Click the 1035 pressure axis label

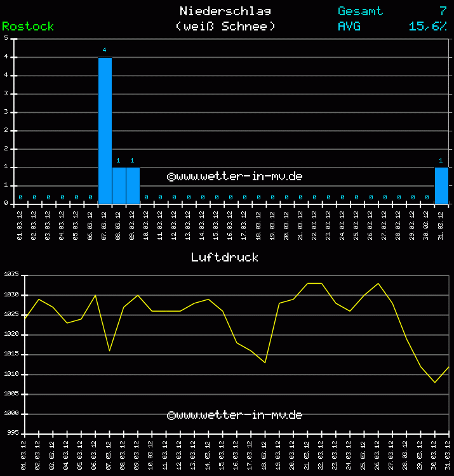pos(13,275)
